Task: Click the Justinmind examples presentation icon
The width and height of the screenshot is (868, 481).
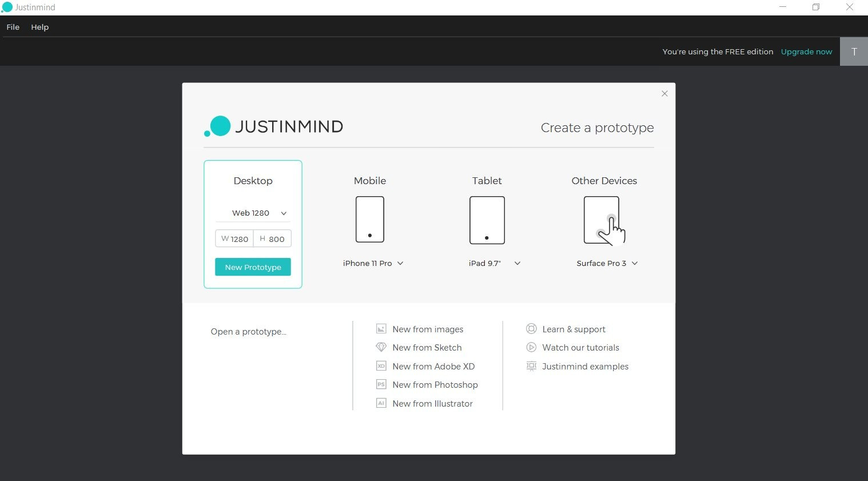Action: click(531, 366)
